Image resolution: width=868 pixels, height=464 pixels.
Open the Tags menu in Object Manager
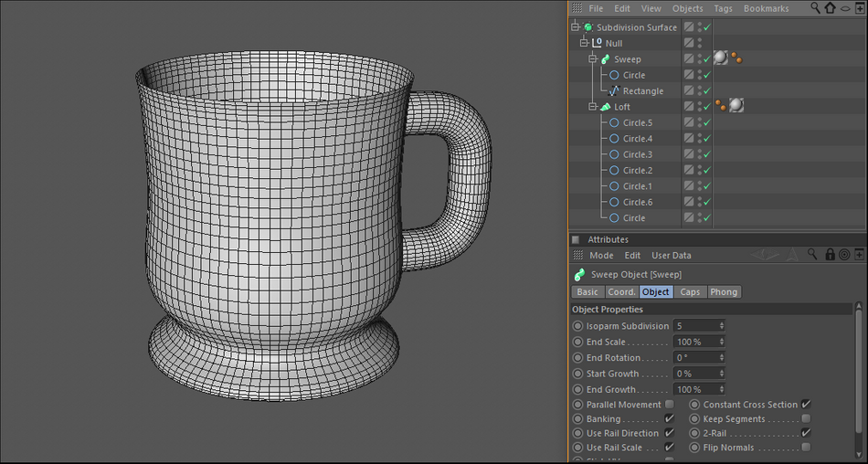point(723,8)
